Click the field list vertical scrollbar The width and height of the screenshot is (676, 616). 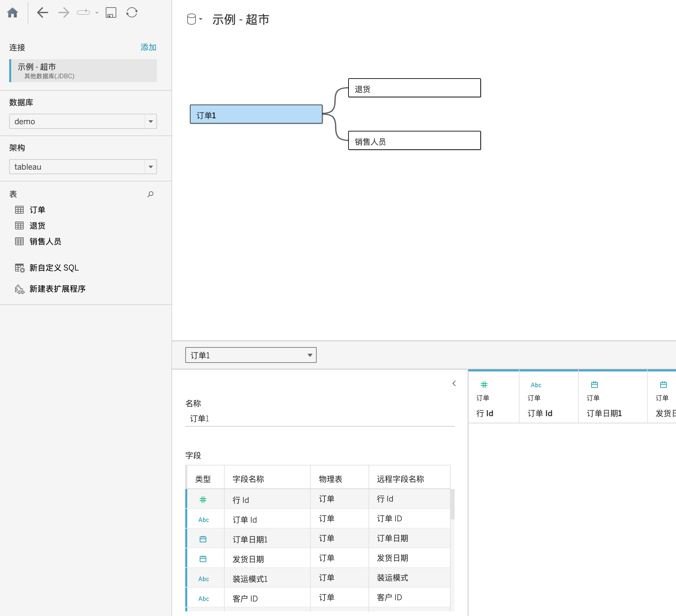click(452, 505)
